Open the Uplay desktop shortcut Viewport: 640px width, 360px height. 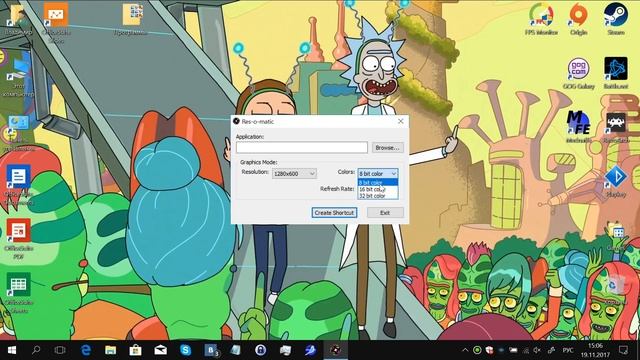(x=616, y=182)
